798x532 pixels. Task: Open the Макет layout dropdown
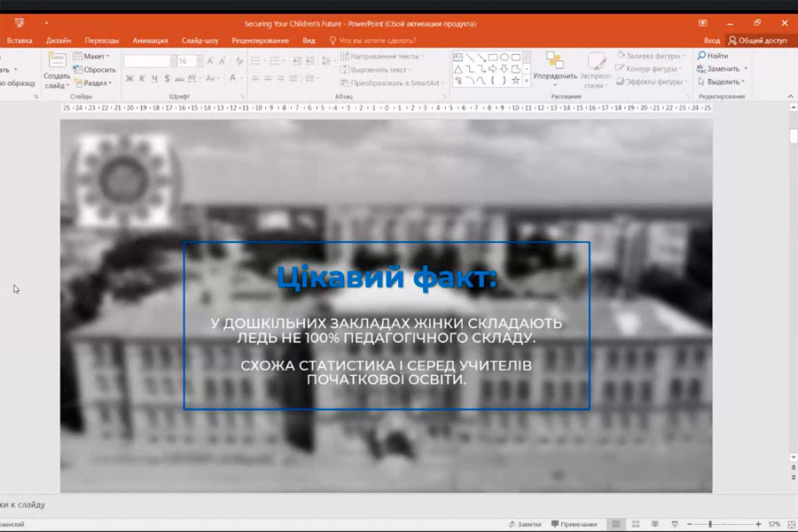91,56
